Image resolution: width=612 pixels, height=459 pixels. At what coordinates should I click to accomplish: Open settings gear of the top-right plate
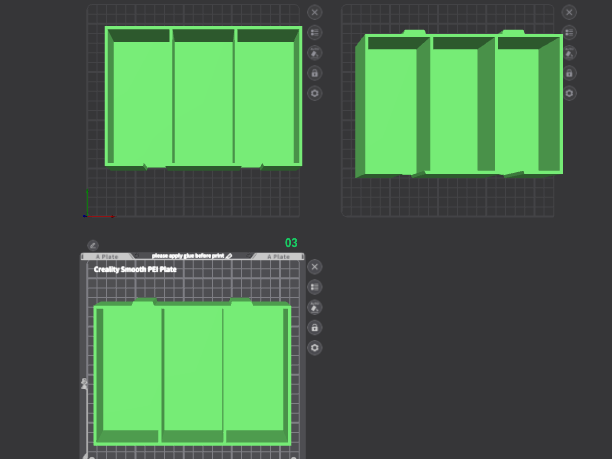569,93
